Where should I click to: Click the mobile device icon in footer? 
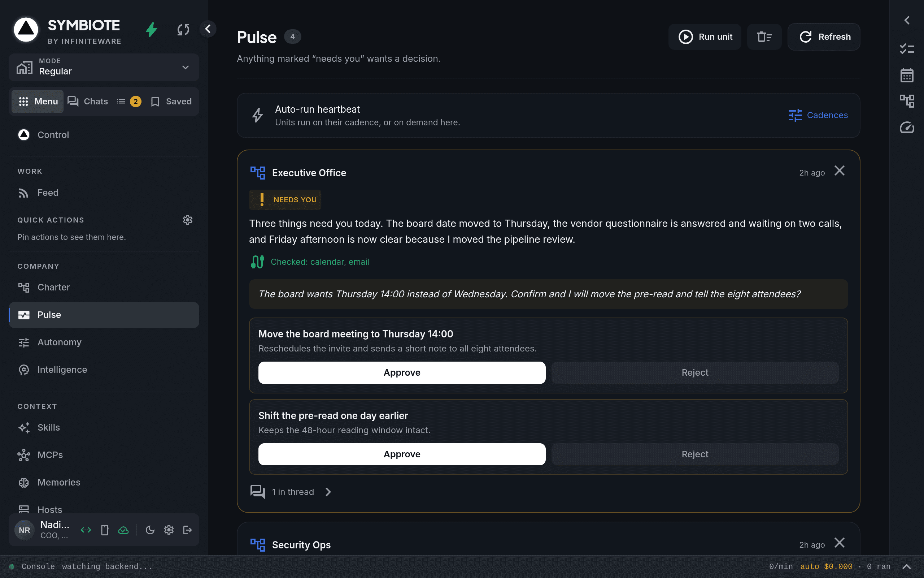point(105,530)
